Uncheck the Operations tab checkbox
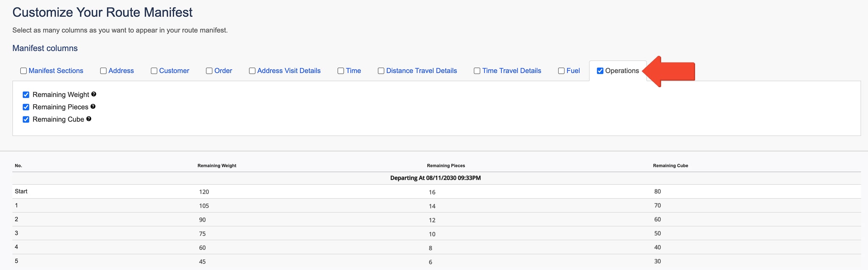Viewport: 868px width, 270px height. click(x=600, y=71)
